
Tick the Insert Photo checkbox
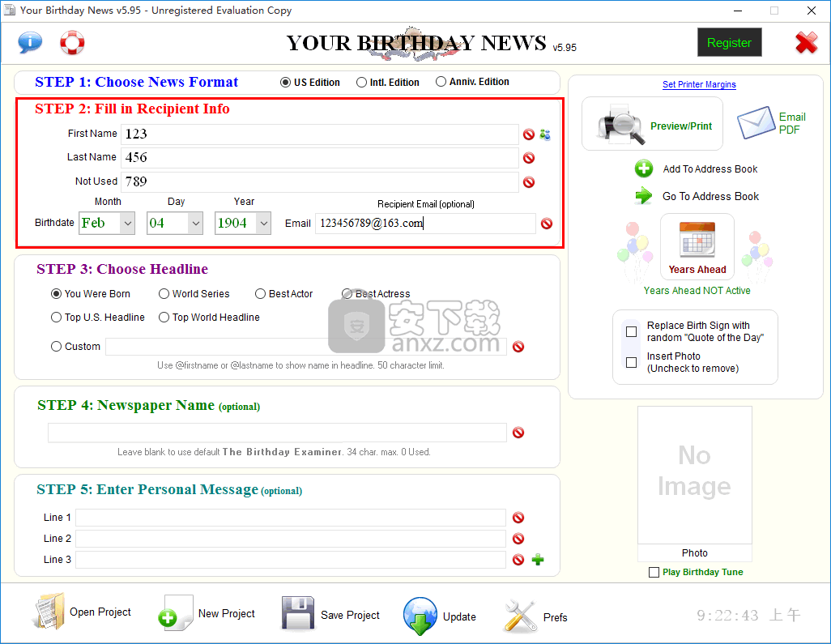point(631,363)
